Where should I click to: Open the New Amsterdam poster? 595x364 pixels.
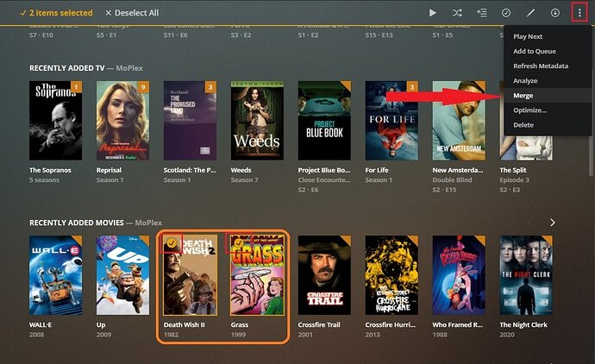tap(459, 120)
